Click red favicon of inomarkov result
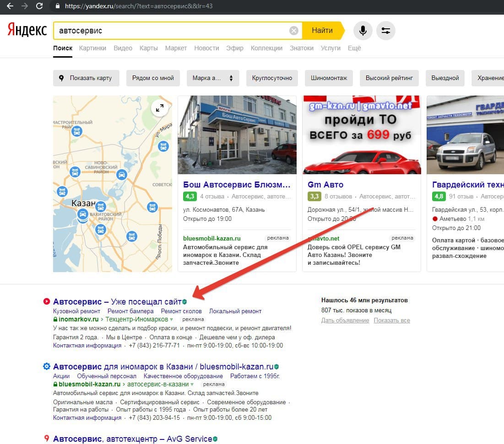Screen dimensions: 504x444 click(47, 301)
